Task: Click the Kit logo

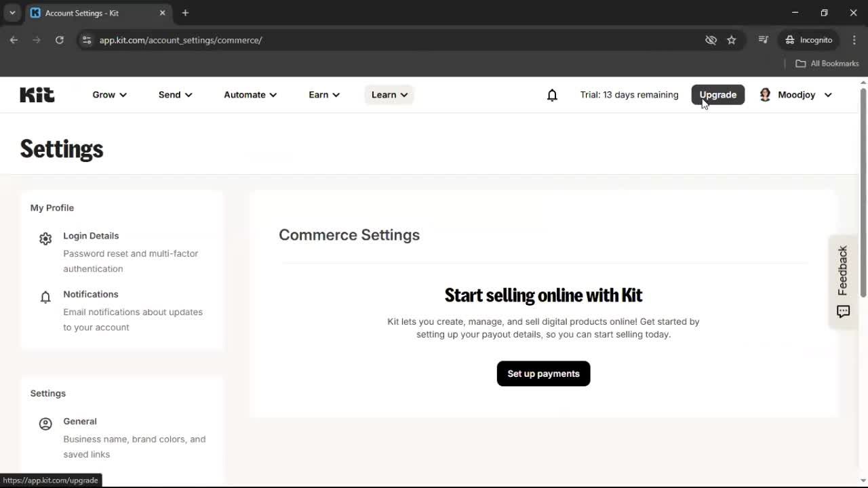Action: pos(37,94)
